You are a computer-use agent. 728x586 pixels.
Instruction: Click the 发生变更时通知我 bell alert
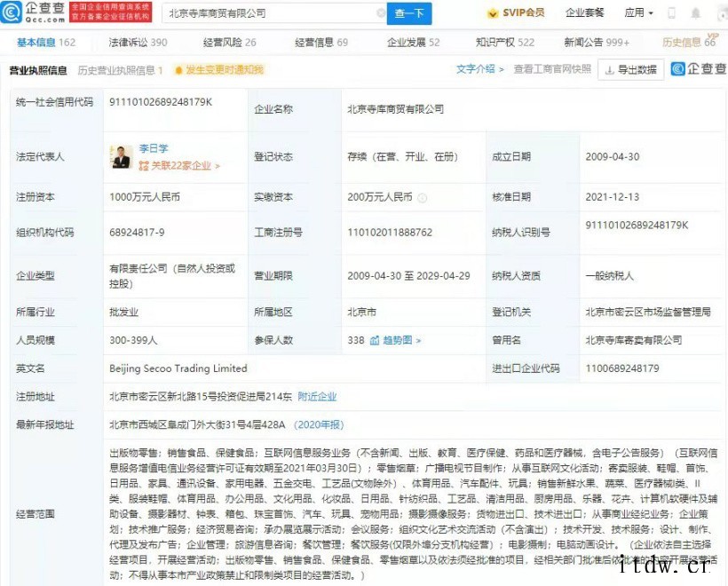tap(218, 69)
